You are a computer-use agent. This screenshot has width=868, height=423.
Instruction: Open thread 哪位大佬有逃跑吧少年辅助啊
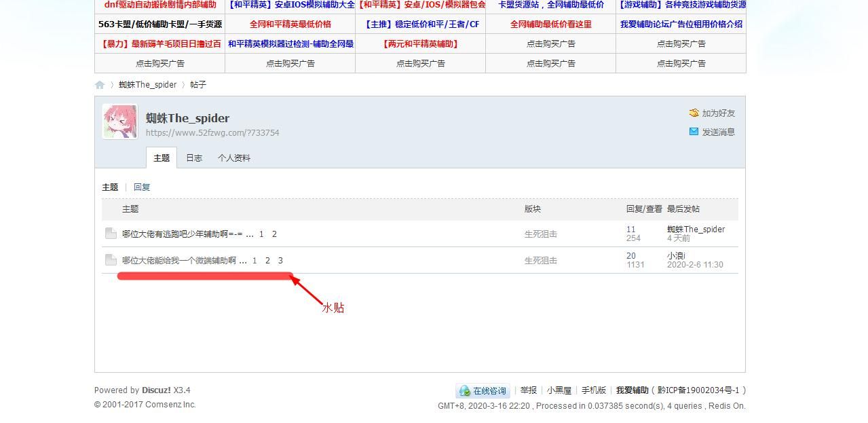(x=183, y=234)
